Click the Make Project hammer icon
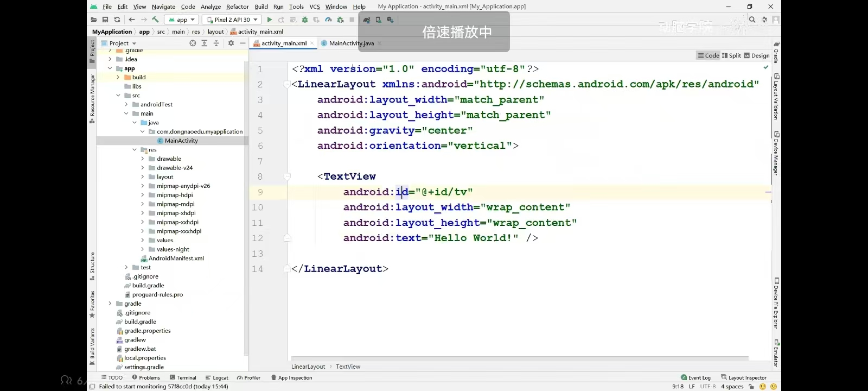Screen dimensions: 868x391 (155, 20)
